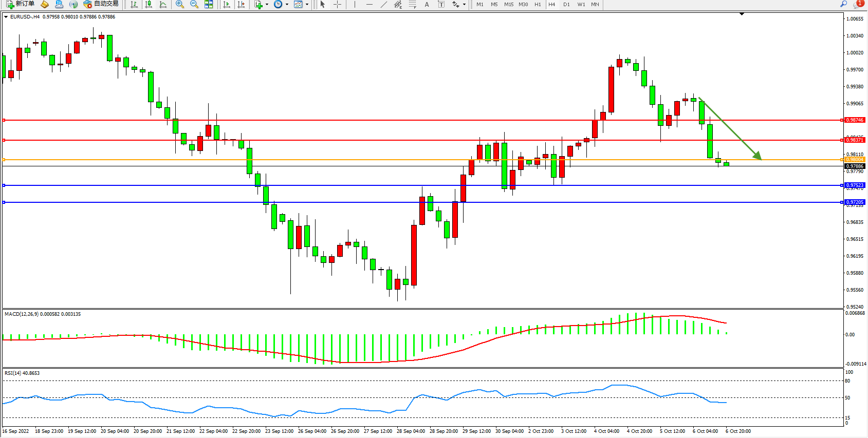
Task: Open the chart templates dropdown arrow
Action: coord(307,5)
